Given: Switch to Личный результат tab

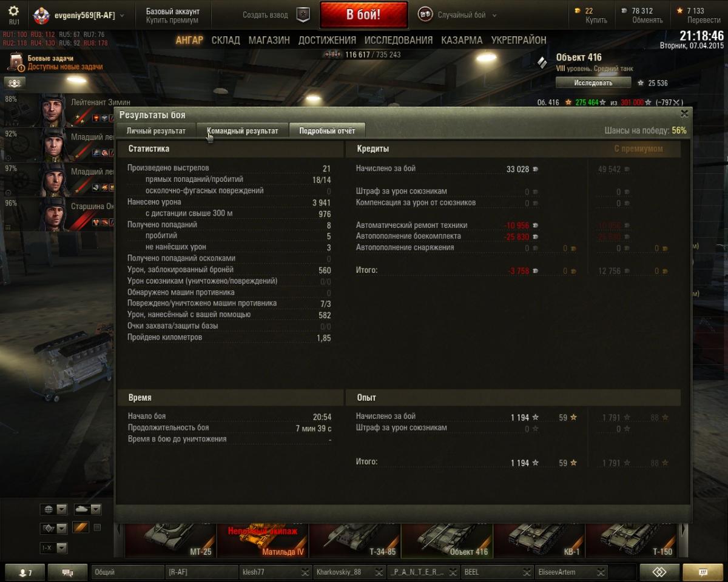Looking at the screenshot, I should (x=156, y=130).
